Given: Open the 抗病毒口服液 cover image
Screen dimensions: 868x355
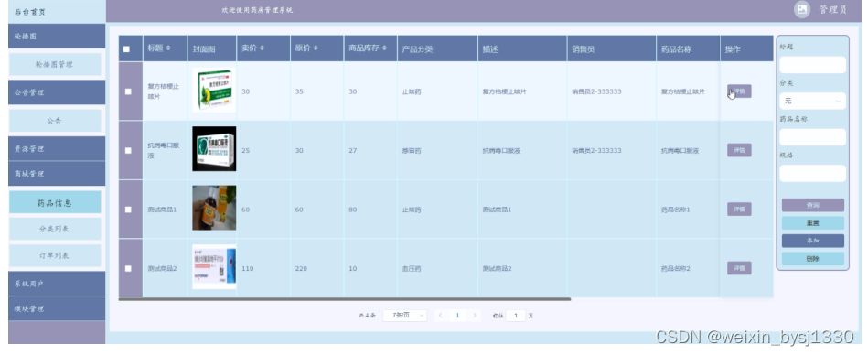Looking at the screenshot, I should coord(214,148).
